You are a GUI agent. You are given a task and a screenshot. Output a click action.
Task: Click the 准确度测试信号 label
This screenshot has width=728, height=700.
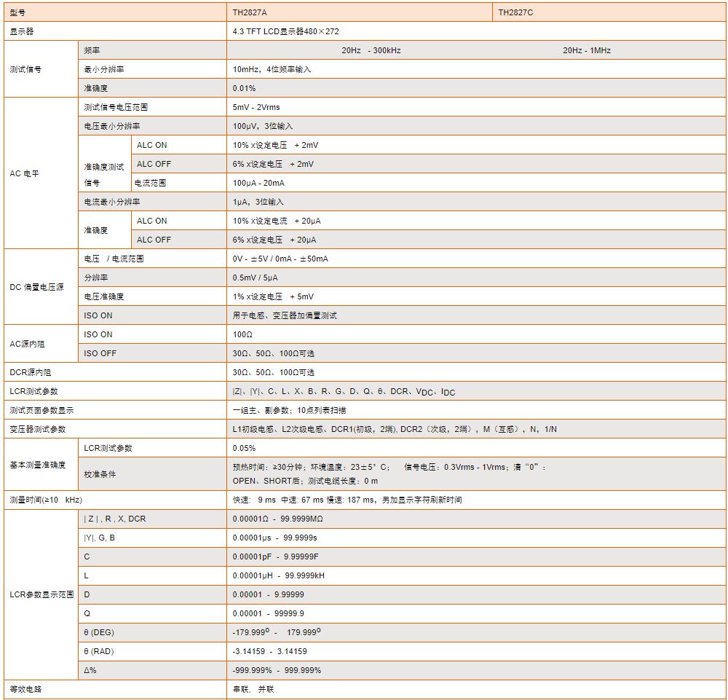[104, 175]
